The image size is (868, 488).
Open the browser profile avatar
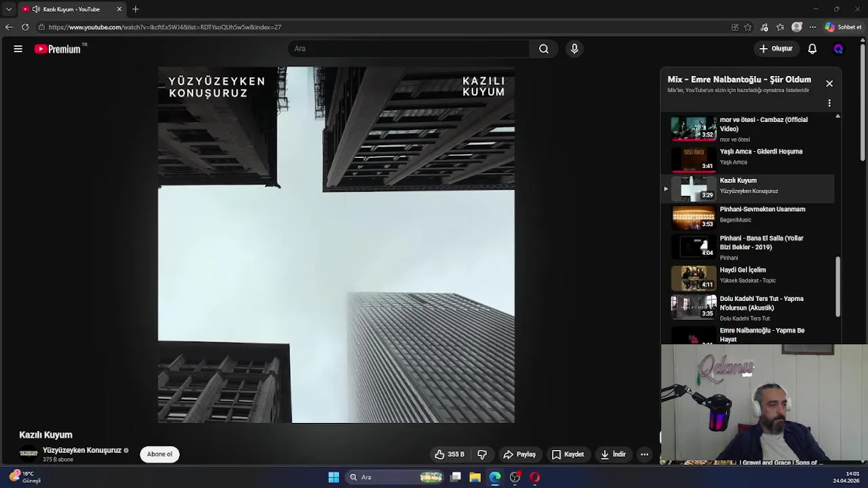(x=797, y=27)
